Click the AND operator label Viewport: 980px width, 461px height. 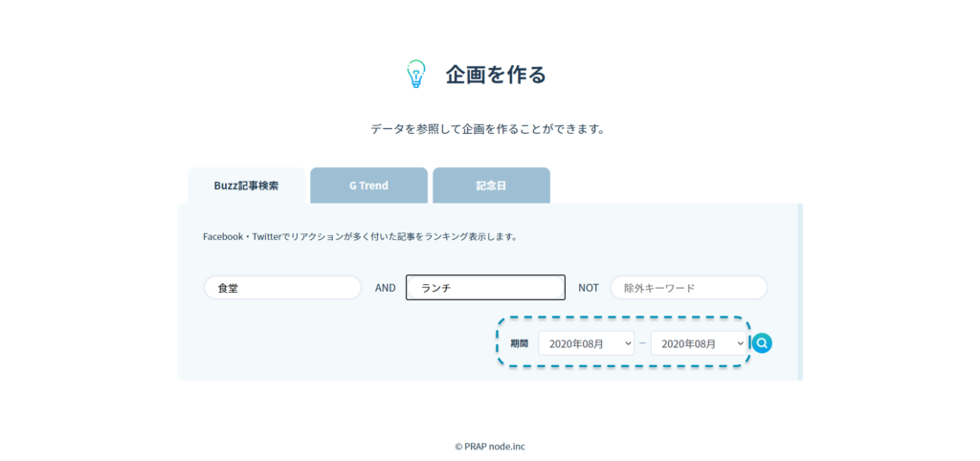pos(385,288)
